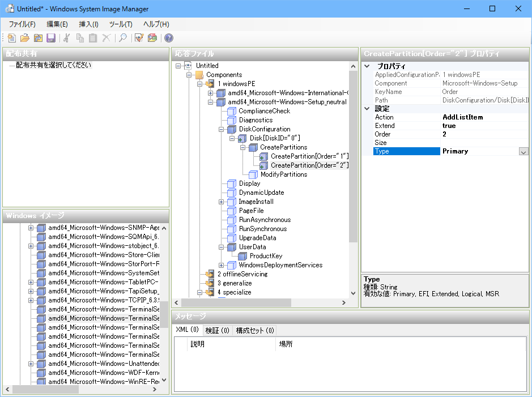Open the ヘルプ(H) menu
This screenshot has height=397, width=532.
(x=156, y=24)
